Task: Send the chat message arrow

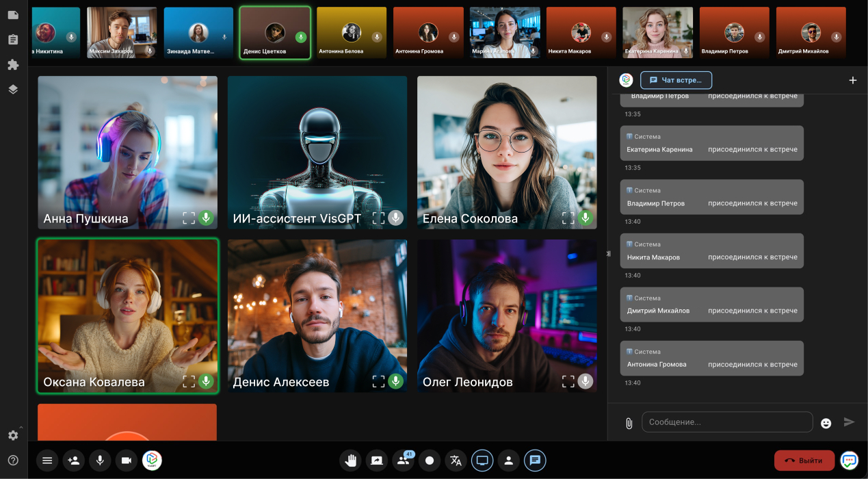Action: pyautogui.click(x=849, y=422)
